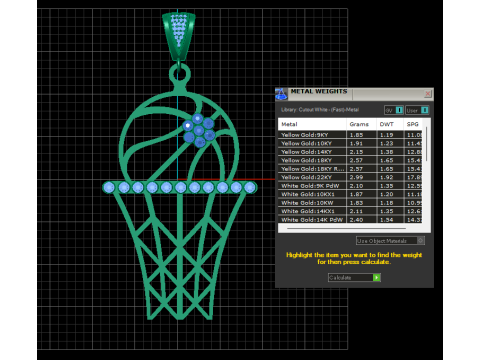Select the White Gold:10KX1 row
The width and height of the screenshot is (480, 360).
click(350, 194)
